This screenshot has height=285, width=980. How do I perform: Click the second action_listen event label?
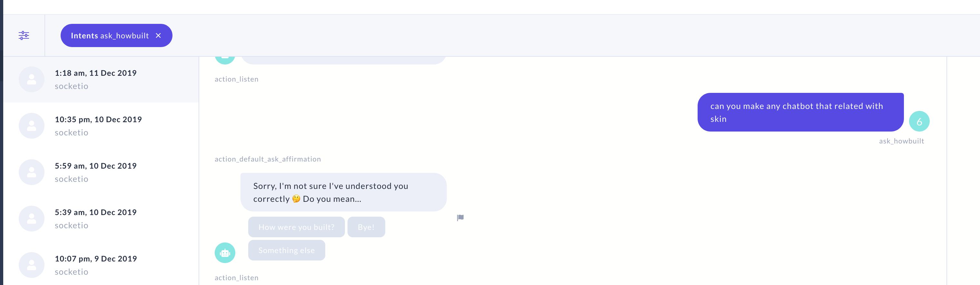(236, 277)
